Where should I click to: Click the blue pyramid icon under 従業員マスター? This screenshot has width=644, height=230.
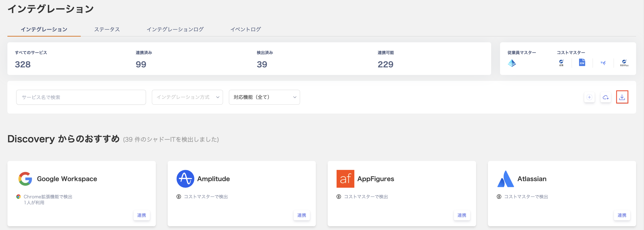pyautogui.click(x=512, y=63)
